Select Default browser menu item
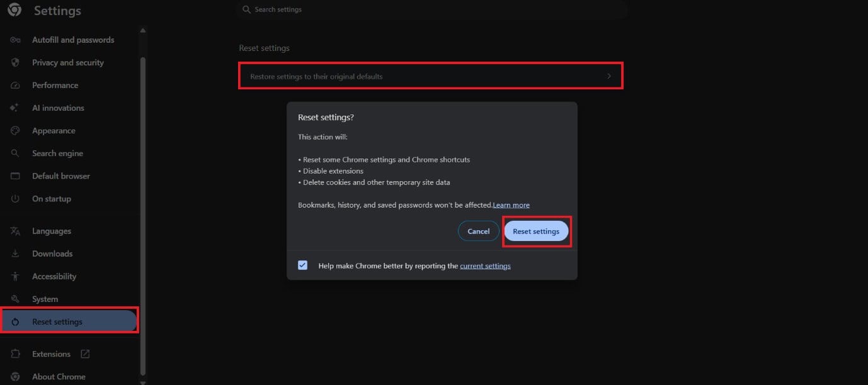This screenshot has height=385, width=868. click(61, 176)
